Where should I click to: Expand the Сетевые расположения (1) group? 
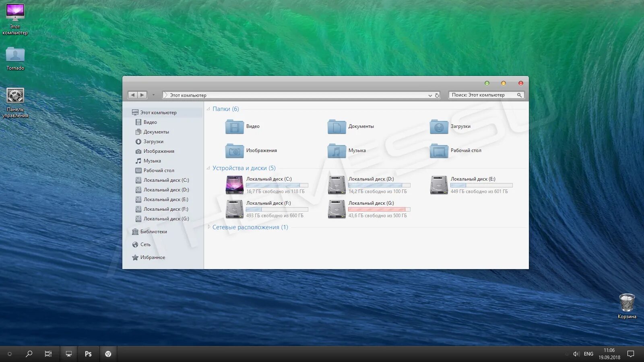[x=208, y=227]
